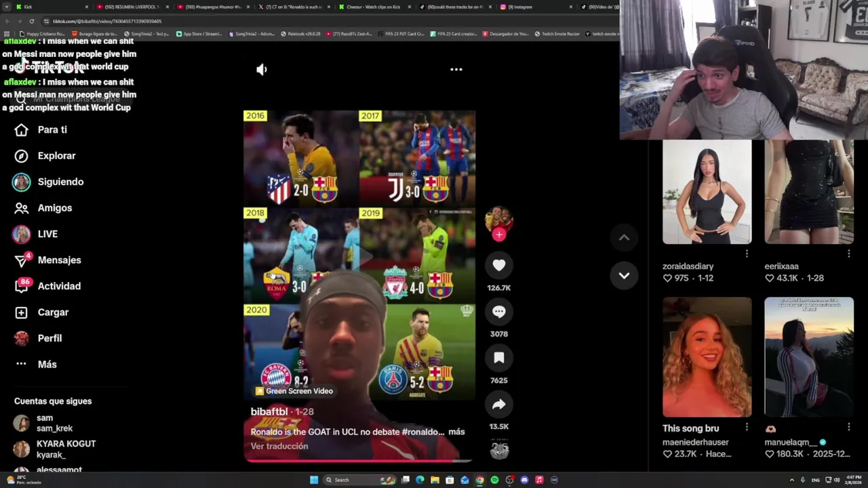
Task: Open zoraidasdiary video thumbnail
Action: [707, 192]
